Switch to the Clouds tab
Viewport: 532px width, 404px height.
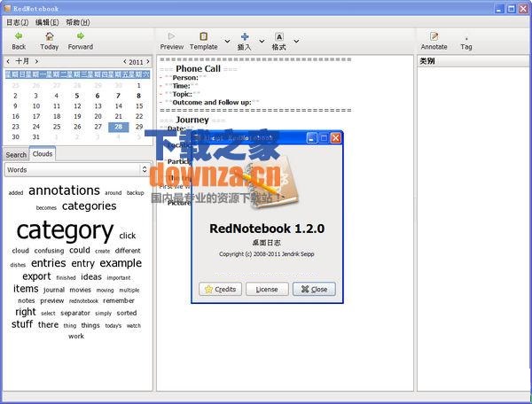coord(43,154)
